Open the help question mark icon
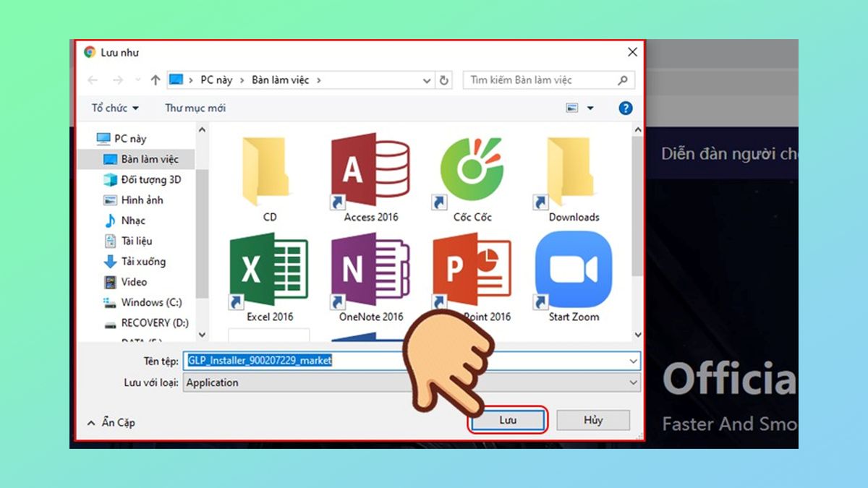The height and width of the screenshot is (488, 868). tap(626, 108)
